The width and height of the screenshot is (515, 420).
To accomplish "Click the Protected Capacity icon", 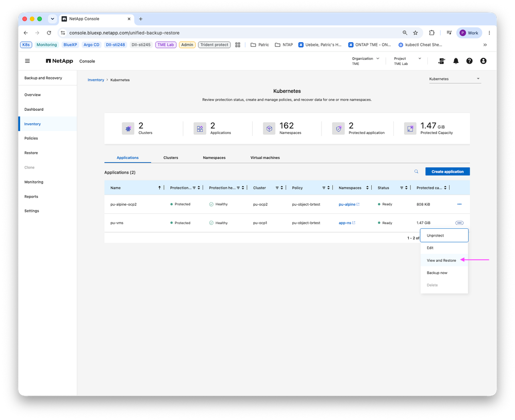I will coord(410,129).
